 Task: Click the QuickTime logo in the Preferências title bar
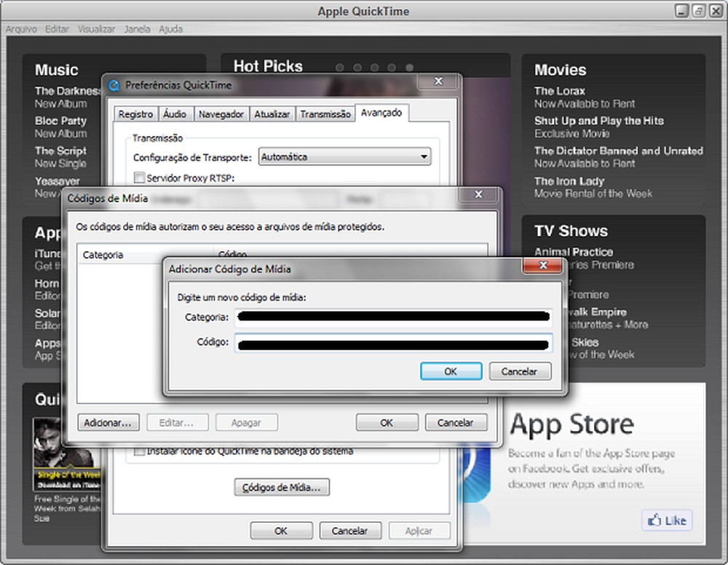click(x=114, y=84)
